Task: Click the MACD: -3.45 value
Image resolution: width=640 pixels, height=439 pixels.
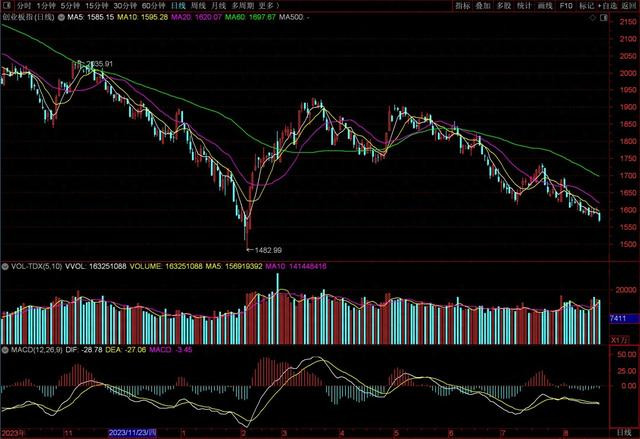Action: [171, 350]
